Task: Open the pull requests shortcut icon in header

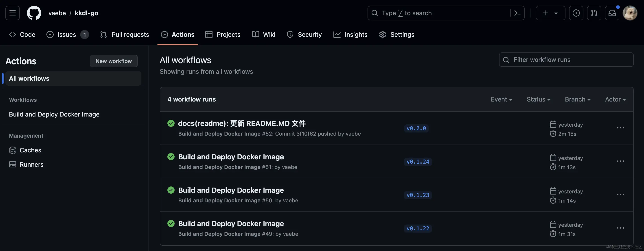Action: pos(594,13)
